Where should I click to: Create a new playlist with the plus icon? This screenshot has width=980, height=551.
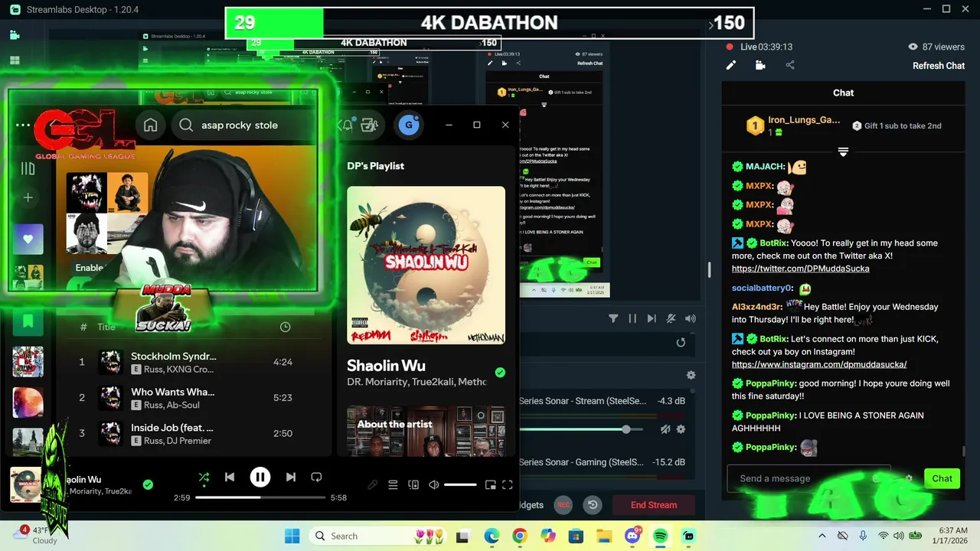28,197
